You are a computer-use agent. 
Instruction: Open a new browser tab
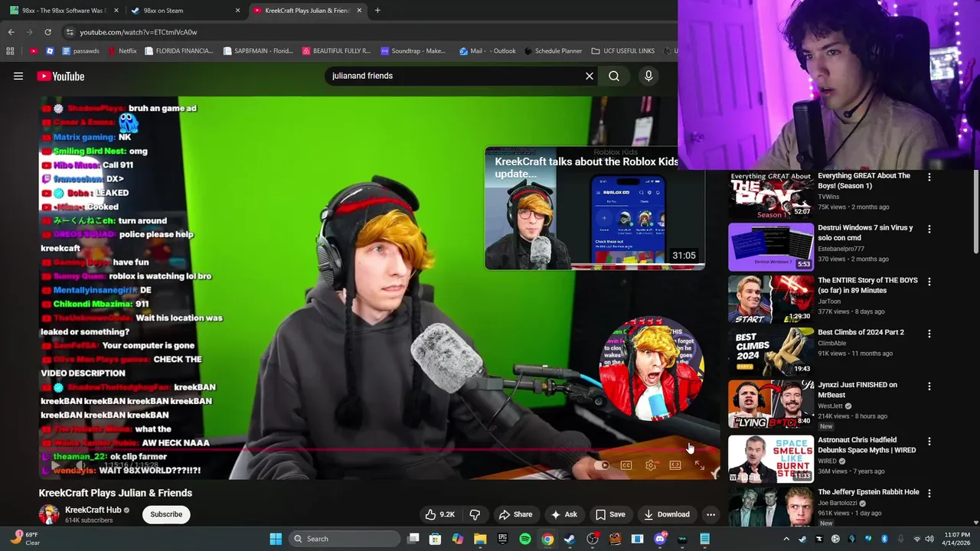point(377,11)
